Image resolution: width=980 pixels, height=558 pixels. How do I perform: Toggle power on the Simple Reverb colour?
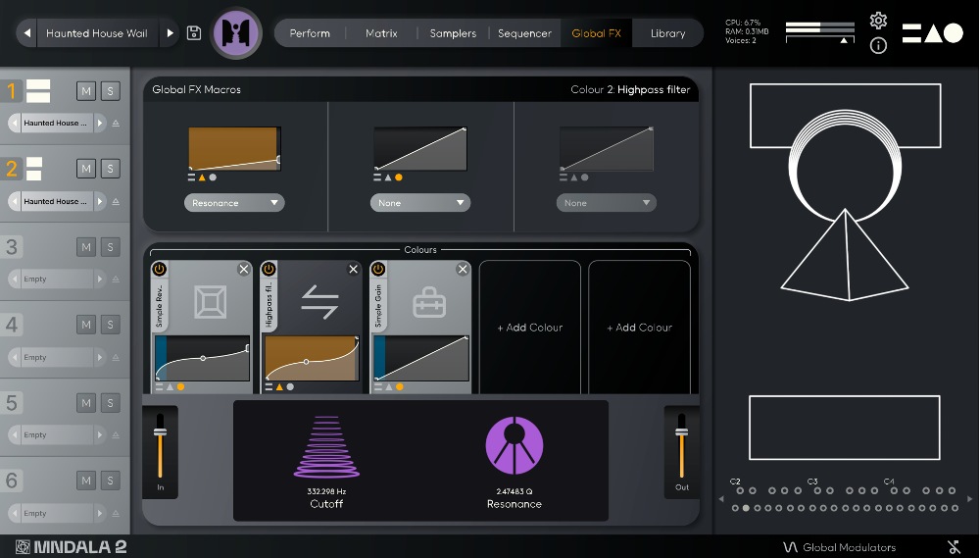[160, 269]
